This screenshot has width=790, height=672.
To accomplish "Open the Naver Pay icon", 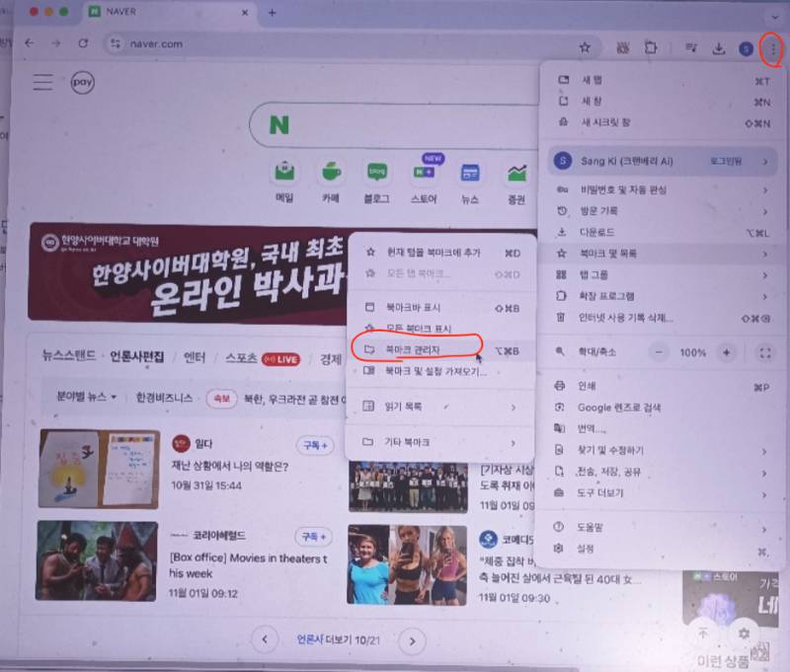I will pyautogui.click(x=83, y=83).
